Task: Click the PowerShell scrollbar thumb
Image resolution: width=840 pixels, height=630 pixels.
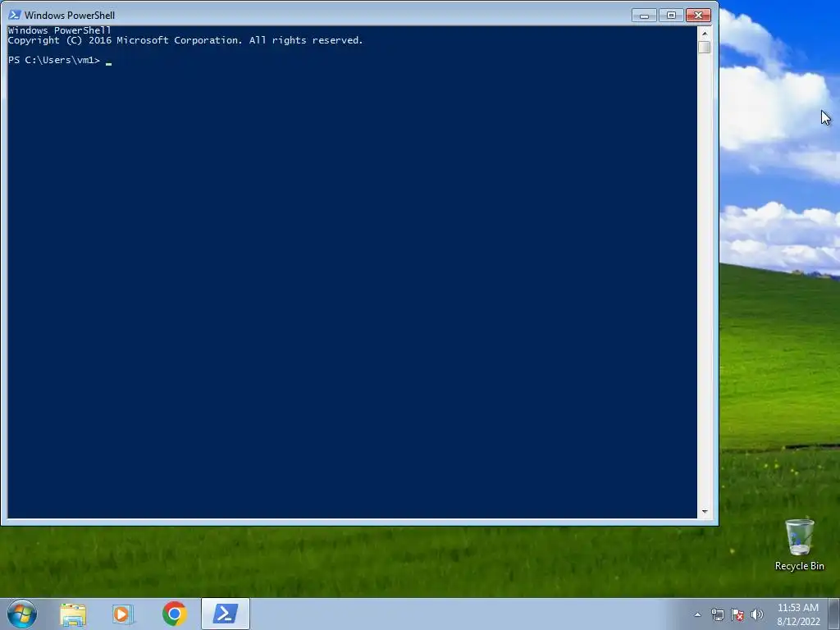Action: coord(705,47)
